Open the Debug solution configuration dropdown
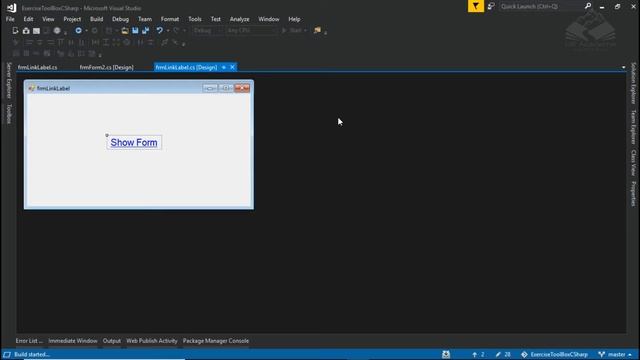This screenshot has width=640, height=360. point(207,31)
